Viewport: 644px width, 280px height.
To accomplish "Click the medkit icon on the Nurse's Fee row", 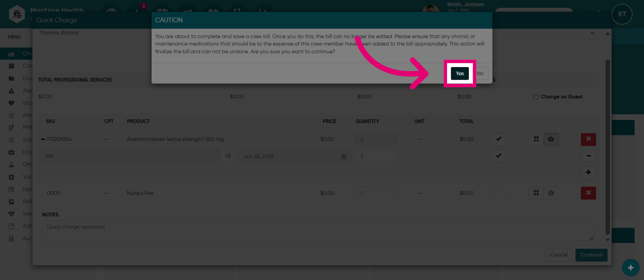I will click(x=551, y=193).
